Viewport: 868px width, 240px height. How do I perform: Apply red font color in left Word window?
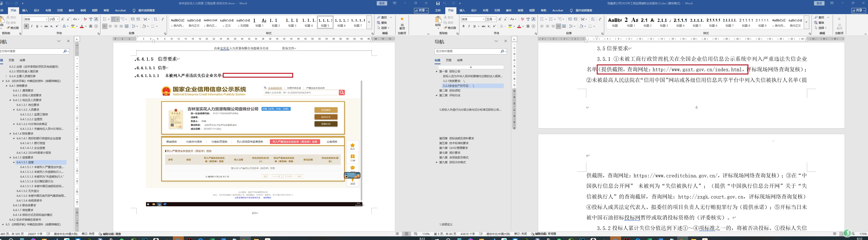82,26
